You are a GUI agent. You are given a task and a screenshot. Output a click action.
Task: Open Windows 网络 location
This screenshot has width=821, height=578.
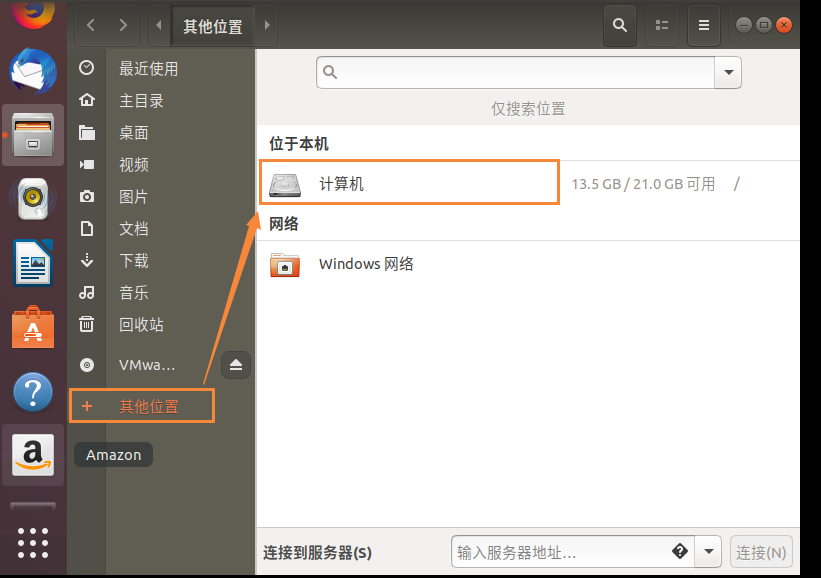click(x=529, y=264)
